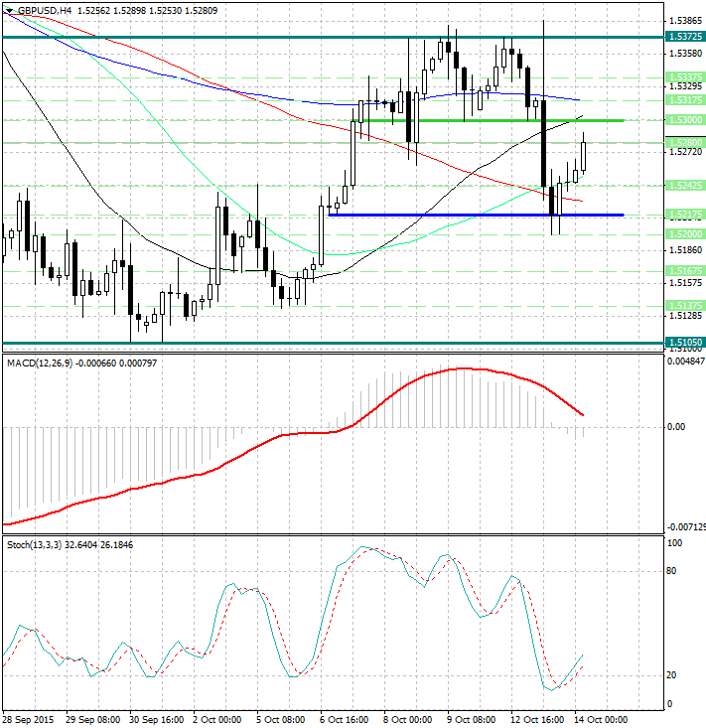The width and height of the screenshot is (706, 728).
Task: Click the 1.53175 green price label
Action: pos(685,100)
